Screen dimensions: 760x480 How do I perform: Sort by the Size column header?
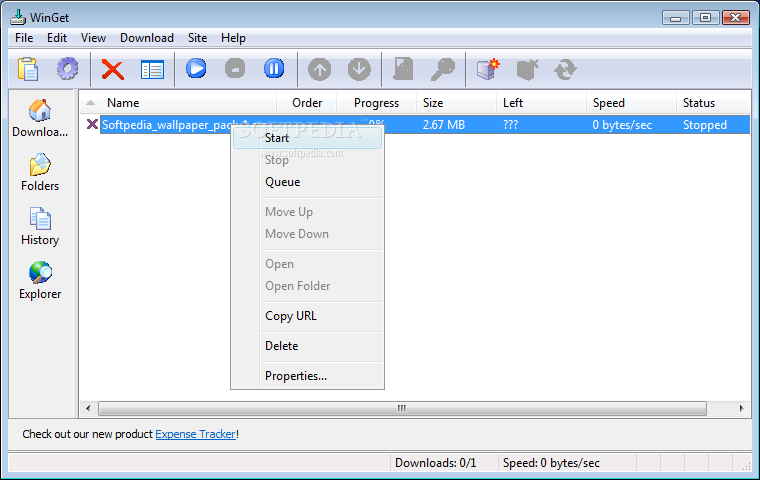coord(456,103)
